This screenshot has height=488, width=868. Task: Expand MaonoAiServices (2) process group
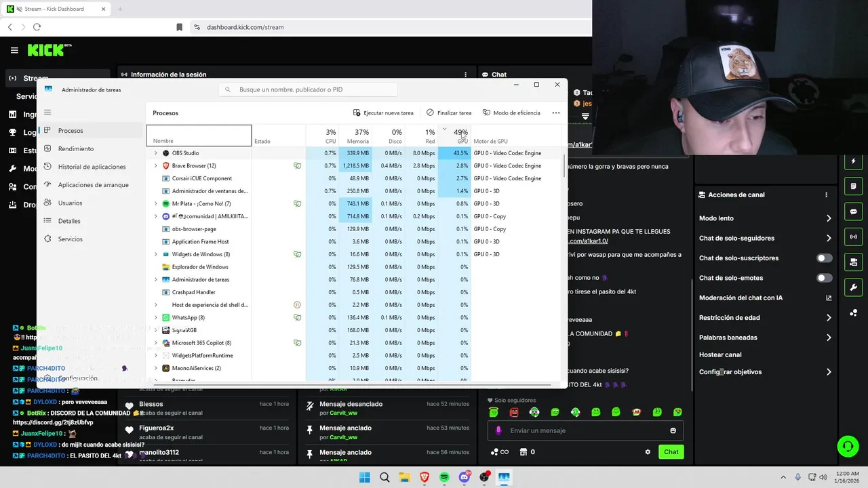156,368
